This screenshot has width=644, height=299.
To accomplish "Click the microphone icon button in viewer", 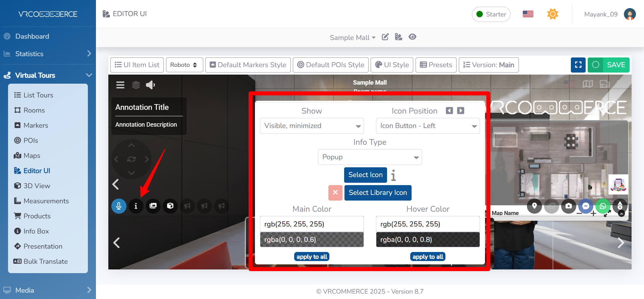I will point(119,206).
